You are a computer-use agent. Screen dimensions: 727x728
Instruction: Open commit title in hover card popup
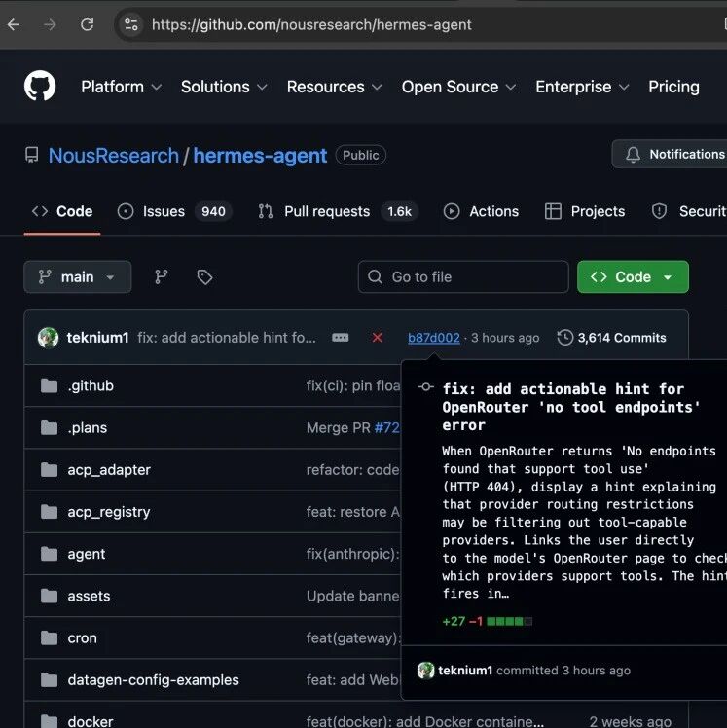pos(570,407)
